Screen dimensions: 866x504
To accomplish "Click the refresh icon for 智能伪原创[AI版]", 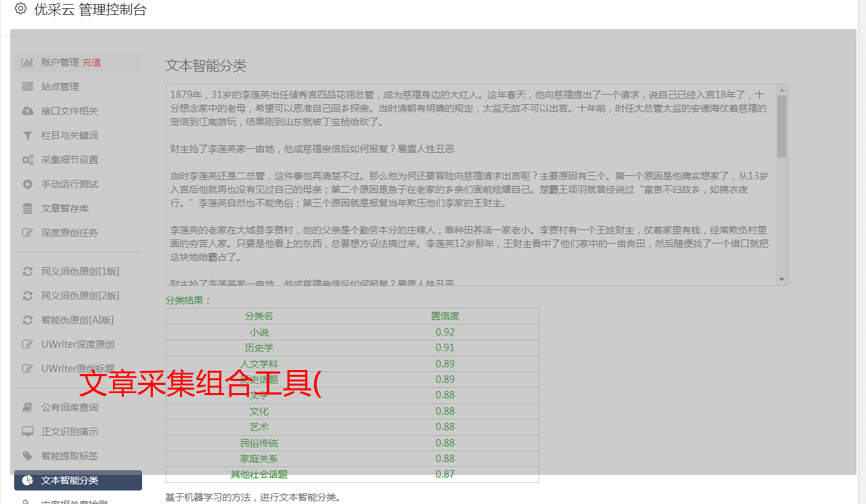I will click(x=27, y=320).
